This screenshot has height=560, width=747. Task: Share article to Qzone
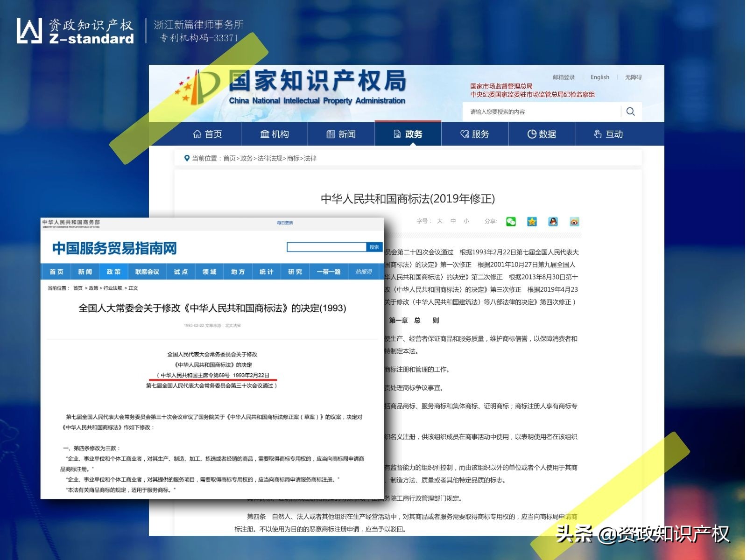532,222
